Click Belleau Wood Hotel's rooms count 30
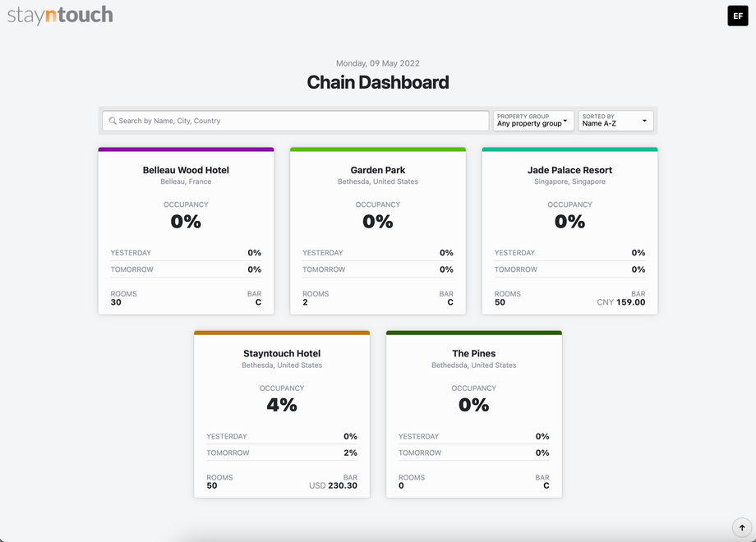The width and height of the screenshot is (756, 542). pyautogui.click(x=116, y=302)
